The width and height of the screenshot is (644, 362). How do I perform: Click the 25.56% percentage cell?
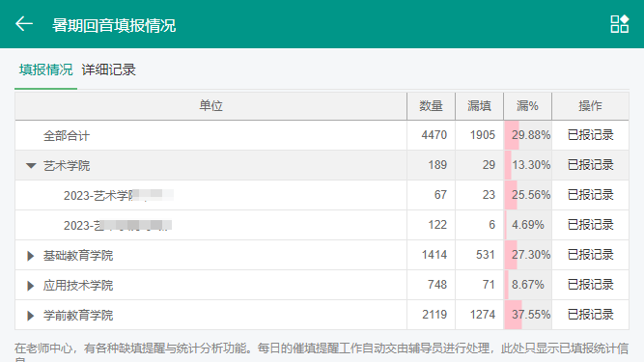coord(528,195)
